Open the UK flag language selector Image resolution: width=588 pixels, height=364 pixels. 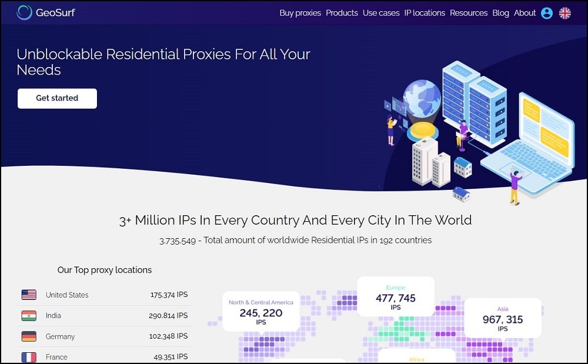[564, 13]
